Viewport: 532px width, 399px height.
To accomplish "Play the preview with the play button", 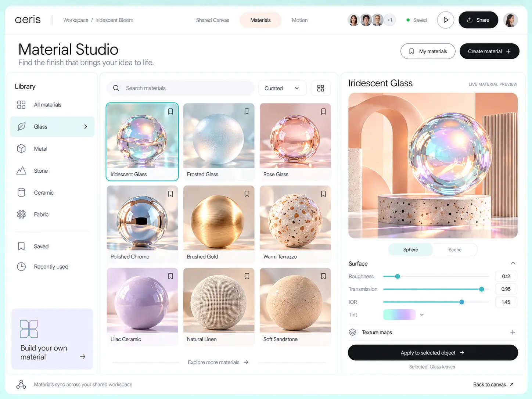I will click(446, 20).
